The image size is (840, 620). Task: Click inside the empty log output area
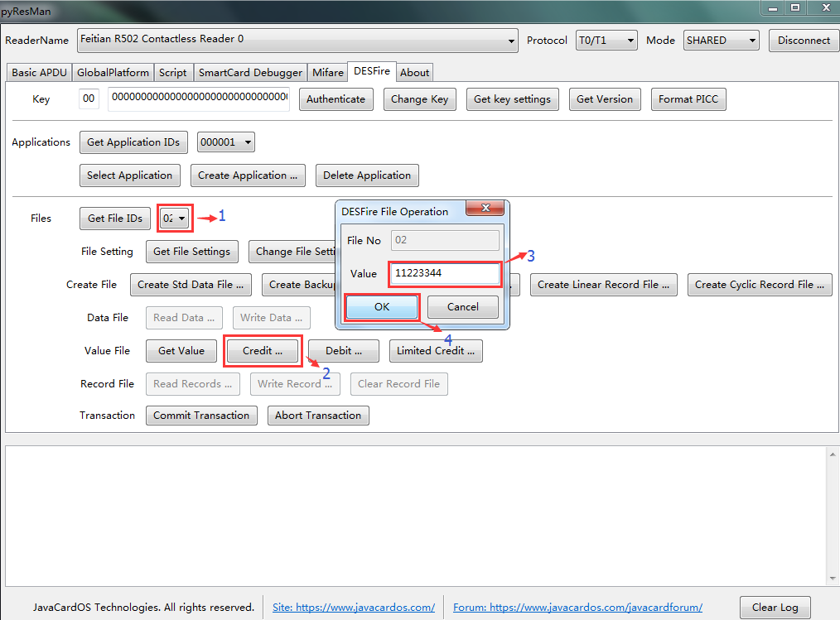coord(416,516)
